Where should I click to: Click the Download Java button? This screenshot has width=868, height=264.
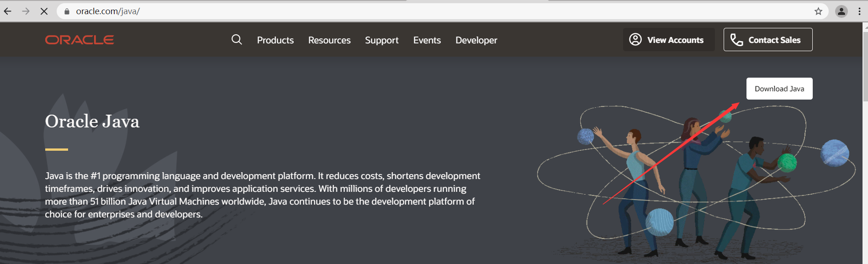(779, 89)
